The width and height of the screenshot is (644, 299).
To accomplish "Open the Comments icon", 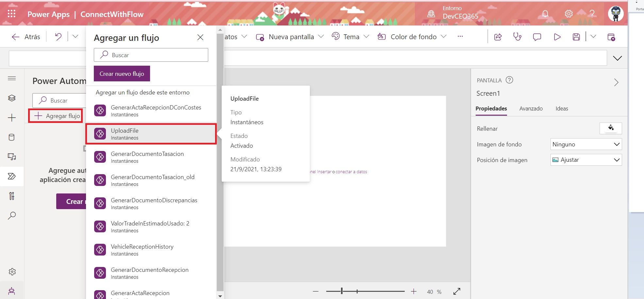I will pyautogui.click(x=537, y=37).
